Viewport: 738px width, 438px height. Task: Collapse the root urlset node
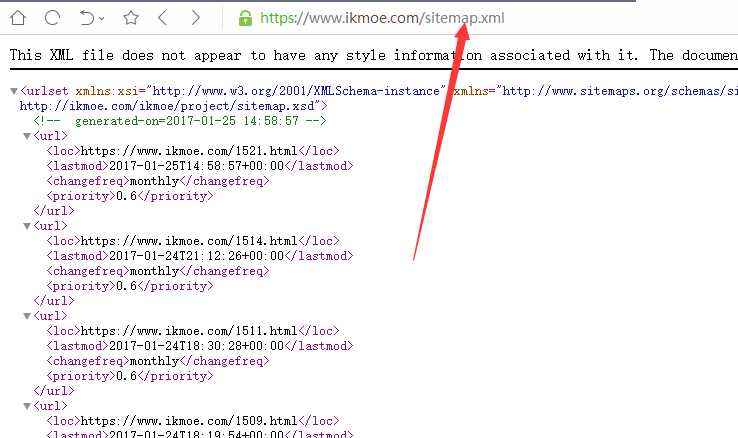click(x=14, y=91)
